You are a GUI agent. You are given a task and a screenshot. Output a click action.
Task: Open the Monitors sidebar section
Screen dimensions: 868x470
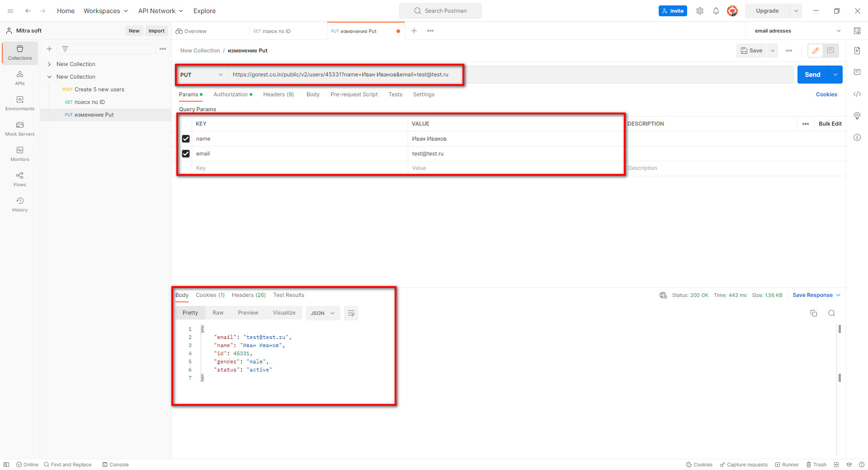[x=20, y=154]
